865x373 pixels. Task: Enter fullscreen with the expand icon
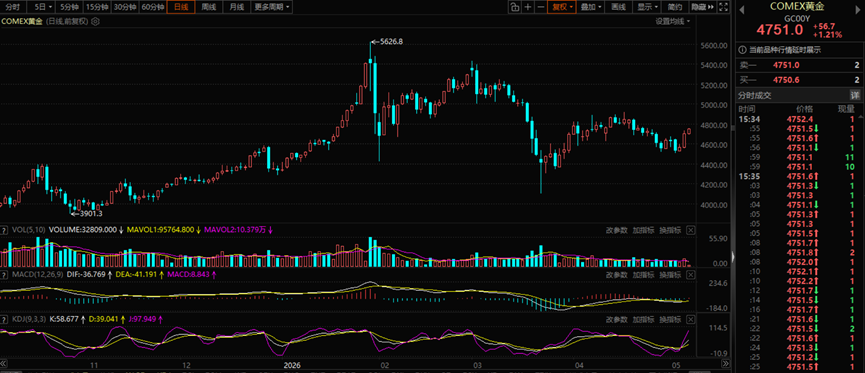point(724,7)
